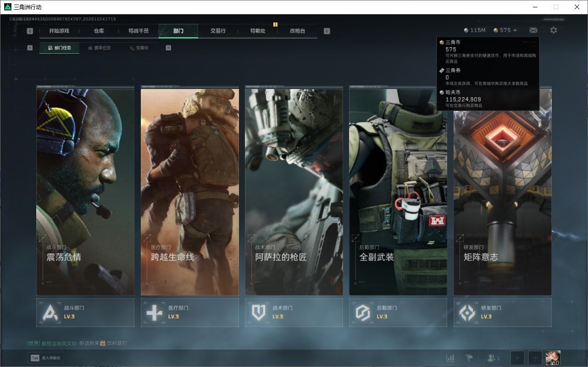Click the 后勤部门 LV.3 button
Screen dimensions: 588x367
tap(398, 313)
